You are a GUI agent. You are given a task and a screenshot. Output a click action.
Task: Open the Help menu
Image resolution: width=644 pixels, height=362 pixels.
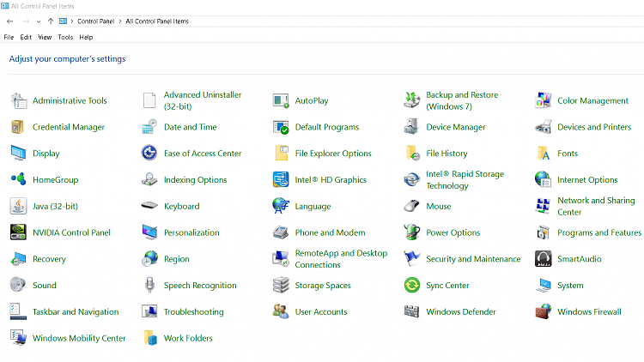pyautogui.click(x=86, y=37)
